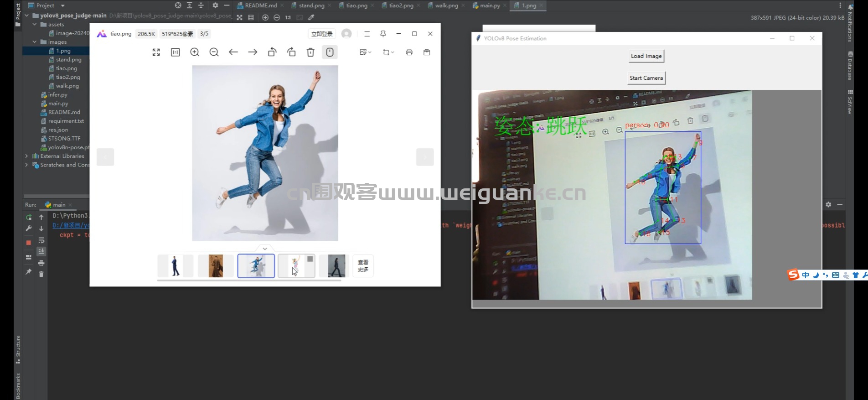Print the image from the viewer toolbar

click(x=409, y=52)
